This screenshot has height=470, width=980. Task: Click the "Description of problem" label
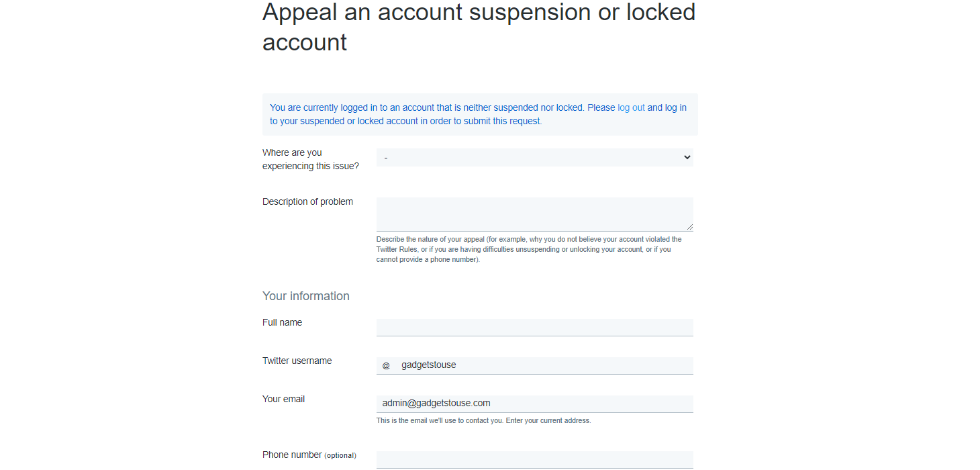pos(307,201)
